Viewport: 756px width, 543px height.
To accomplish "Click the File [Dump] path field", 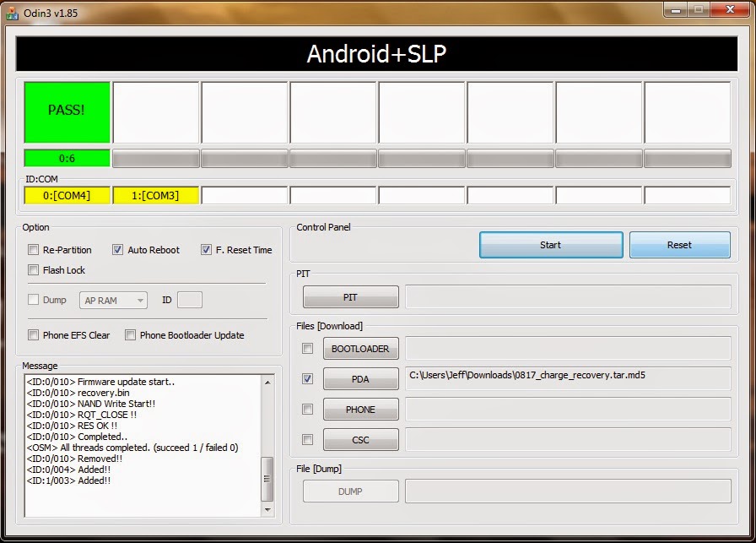I will pyautogui.click(x=568, y=491).
